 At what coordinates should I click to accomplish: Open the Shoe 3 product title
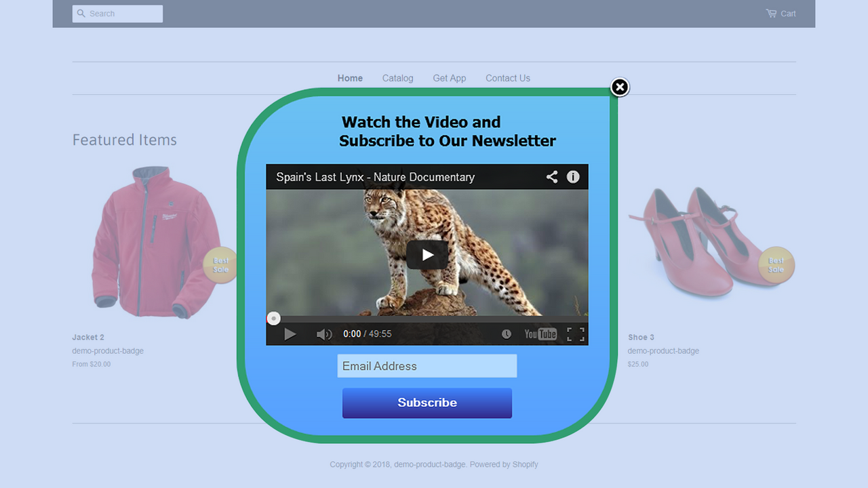(x=641, y=337)
